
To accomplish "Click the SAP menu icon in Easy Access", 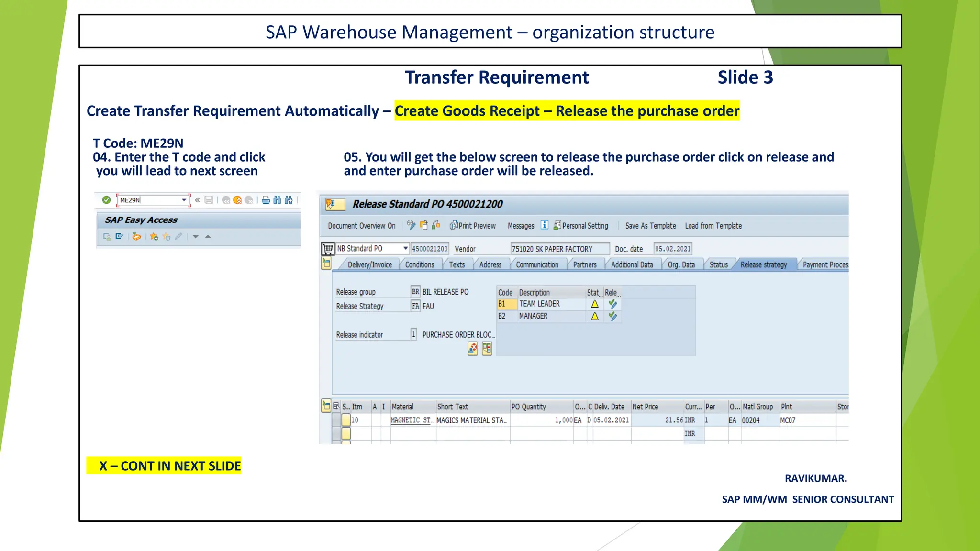I will click(120, 236).
